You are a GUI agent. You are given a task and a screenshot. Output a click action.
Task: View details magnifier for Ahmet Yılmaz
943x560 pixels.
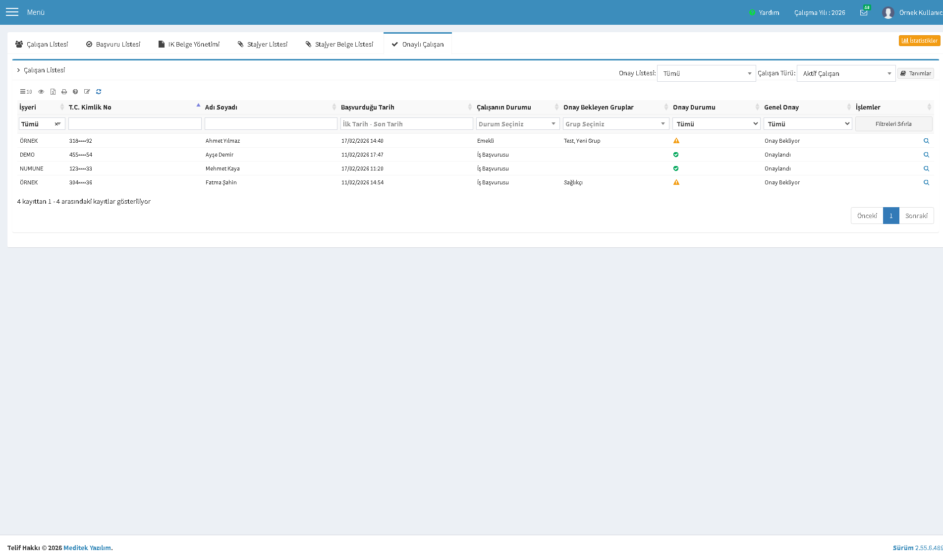926,141
